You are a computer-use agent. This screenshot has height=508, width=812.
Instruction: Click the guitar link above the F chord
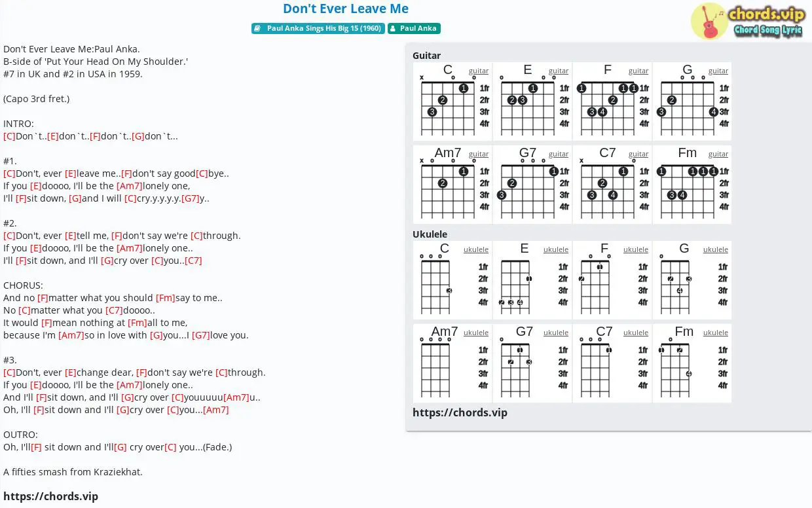point(638,71)
